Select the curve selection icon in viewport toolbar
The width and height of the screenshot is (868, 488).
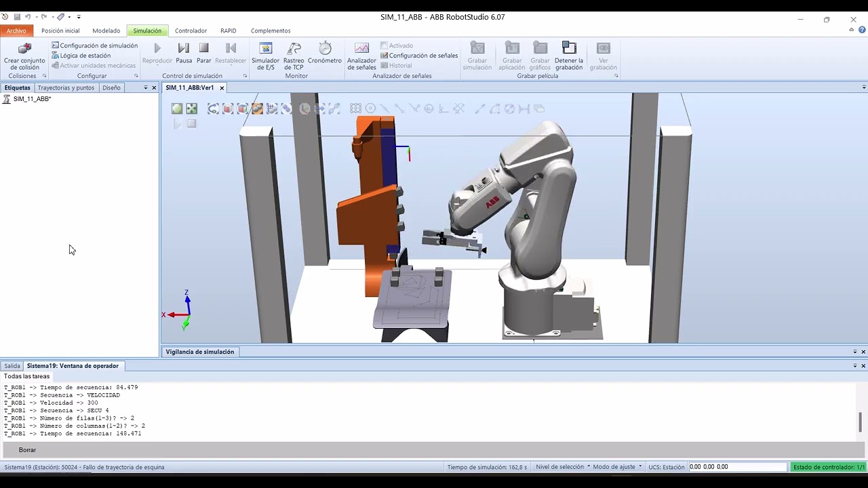click(213, 108)
